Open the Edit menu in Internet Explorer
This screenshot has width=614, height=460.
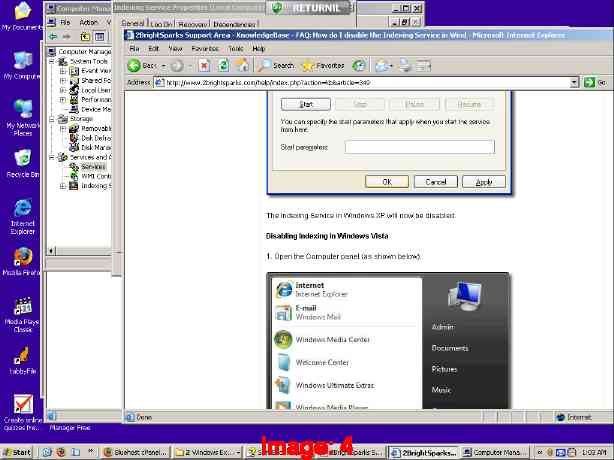pyautogui.click(x=154, y=49)
